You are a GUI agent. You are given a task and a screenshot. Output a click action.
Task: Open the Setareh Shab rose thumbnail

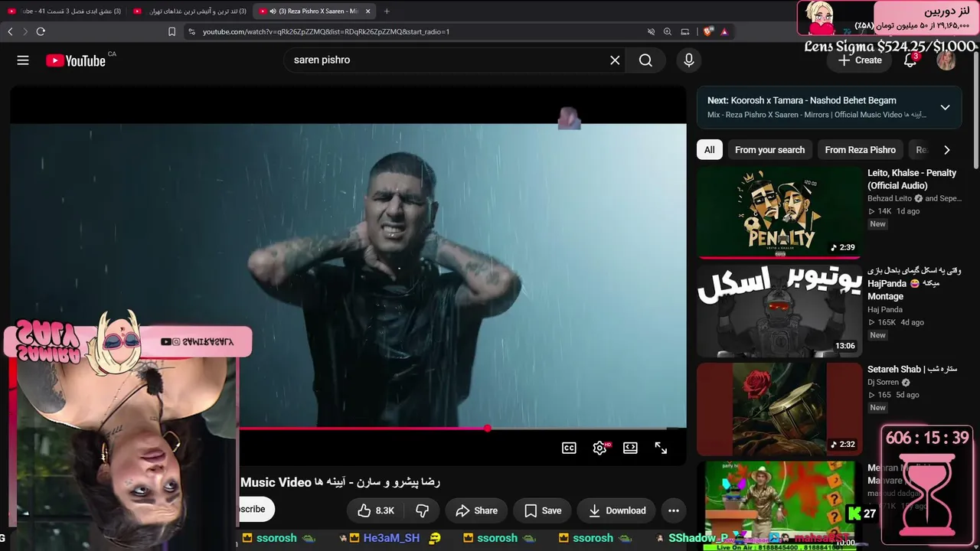779,409
